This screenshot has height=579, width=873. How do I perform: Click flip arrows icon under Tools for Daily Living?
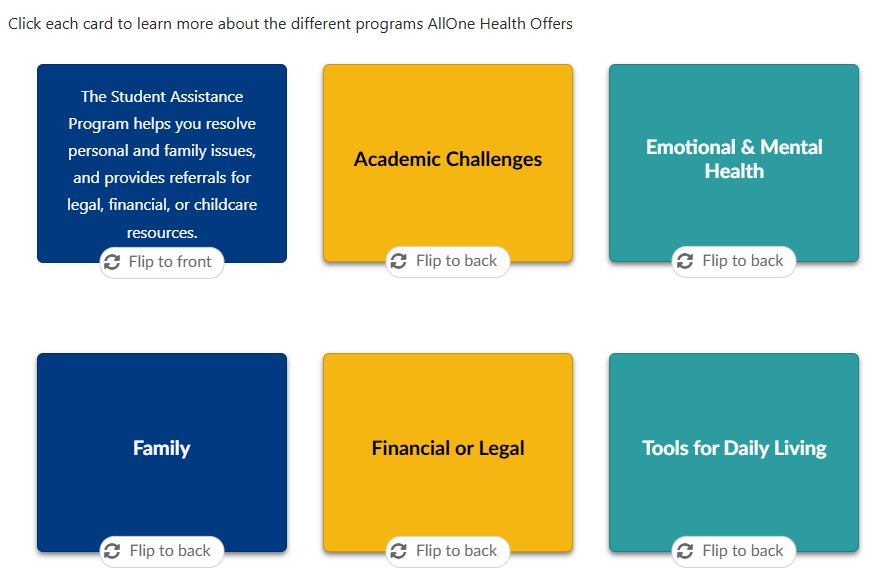(x=684, y=551)
